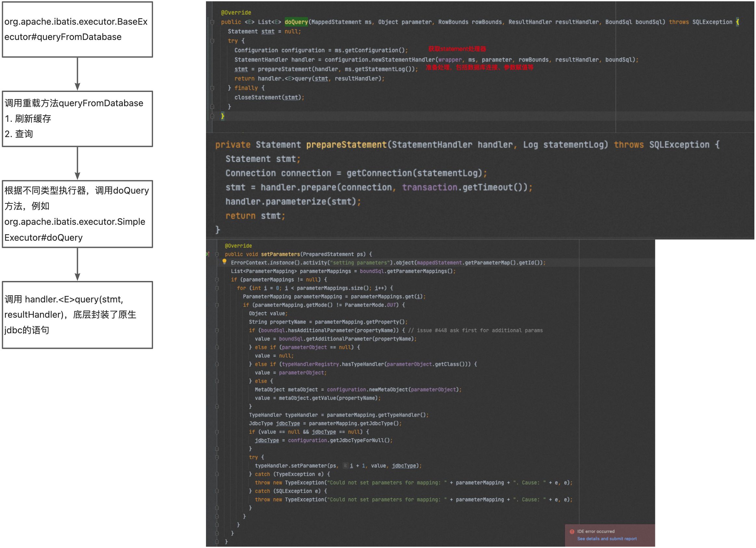Click typeHandler.setParameter(ps, ...) line

(x=338, y=466)
